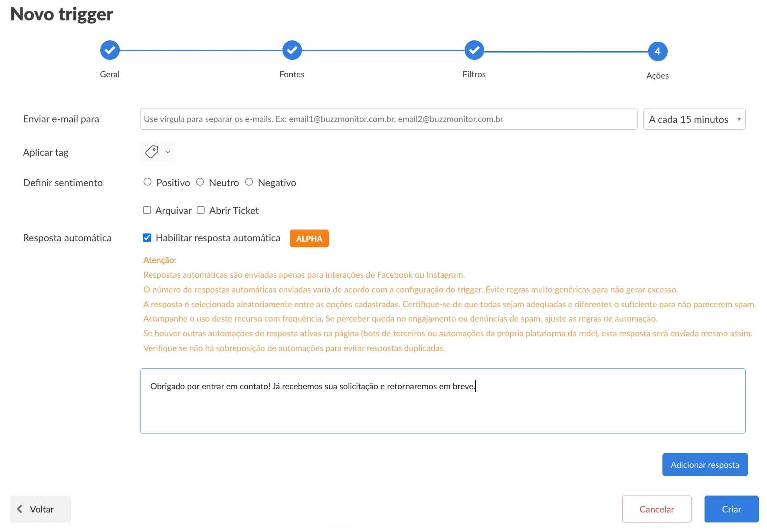
Task: Go to the Filtros step circle
Action: [x=474, y=50]
